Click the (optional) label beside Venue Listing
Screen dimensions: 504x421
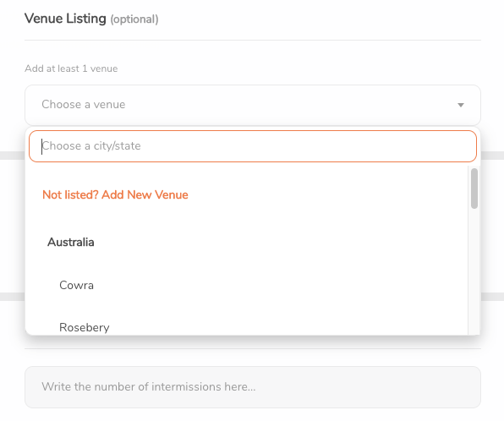[134, 19]
